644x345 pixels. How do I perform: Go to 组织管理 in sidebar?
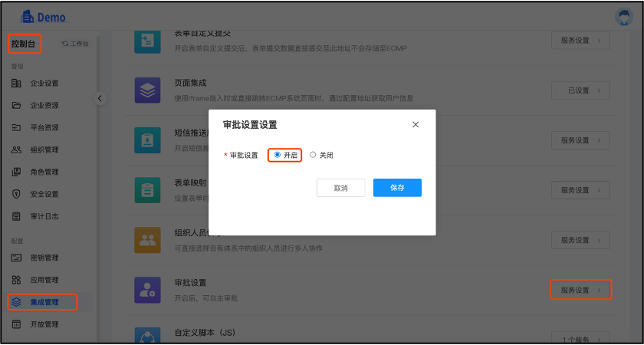pyautogui.click(x=44, y=149)
